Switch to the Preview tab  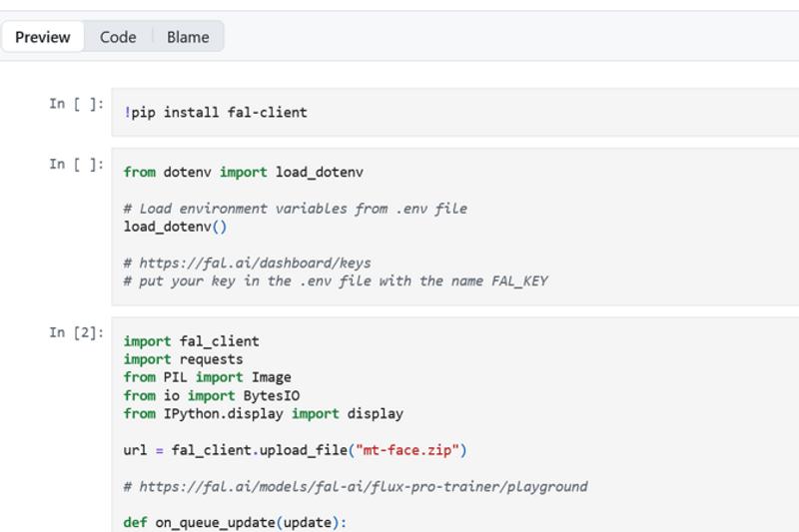tap(43, 37)
